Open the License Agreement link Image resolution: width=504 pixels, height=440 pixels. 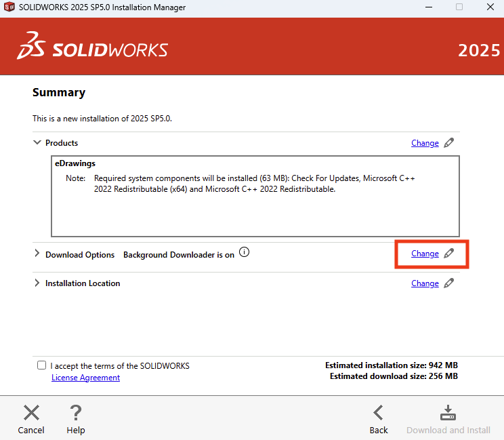(85, 378)
